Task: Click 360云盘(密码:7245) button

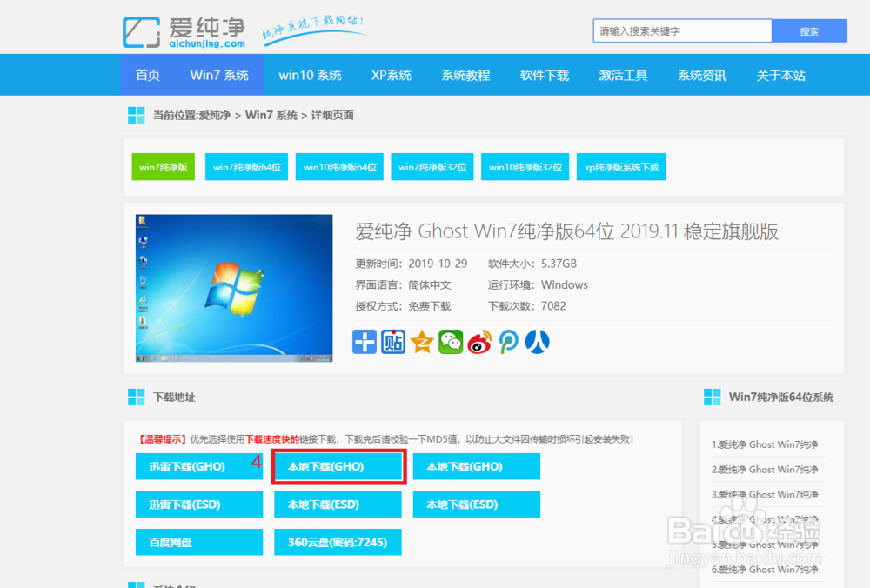Action: click(x=338, y=542)
